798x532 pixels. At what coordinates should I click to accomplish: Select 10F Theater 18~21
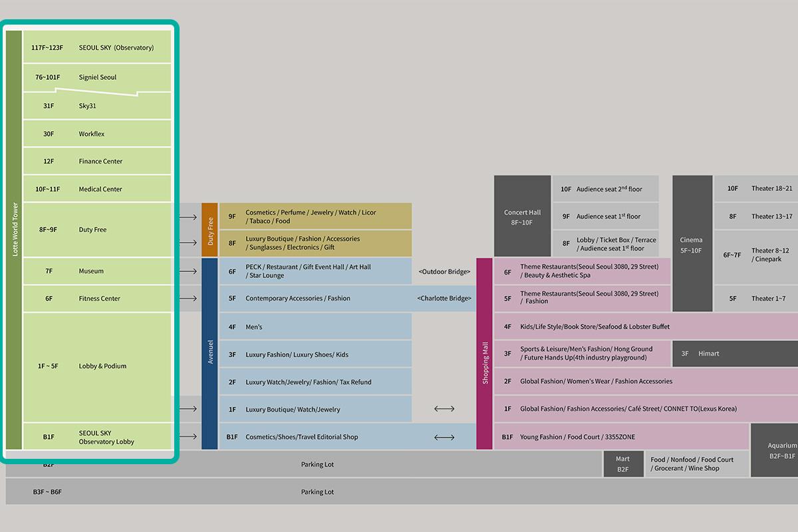point(756,189)
